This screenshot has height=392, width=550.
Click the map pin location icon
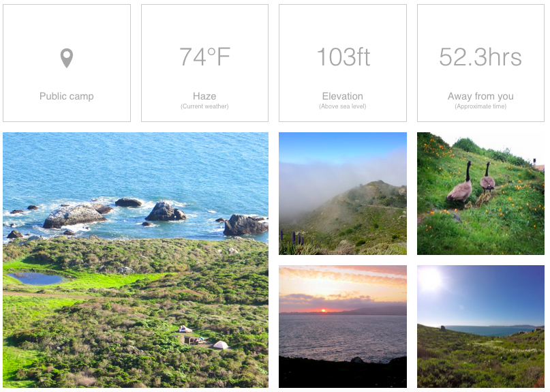pos(67,58)
